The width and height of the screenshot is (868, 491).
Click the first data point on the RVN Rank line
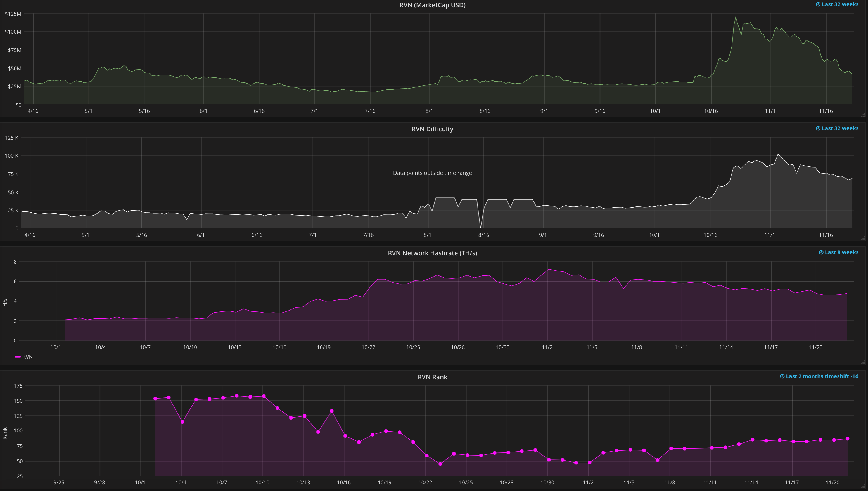coord(155,399)
